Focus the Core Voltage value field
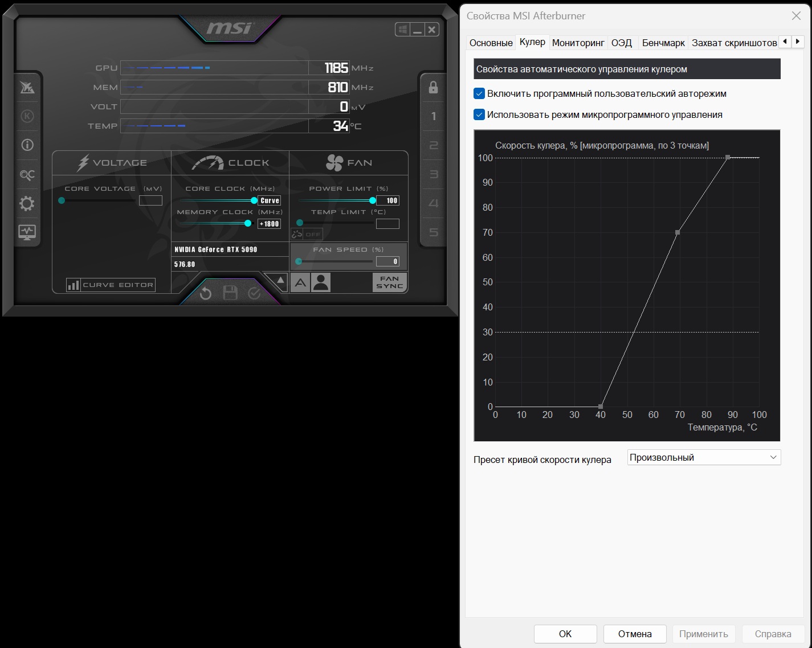This screenshot has width=812, height=648. coord(150,200)
